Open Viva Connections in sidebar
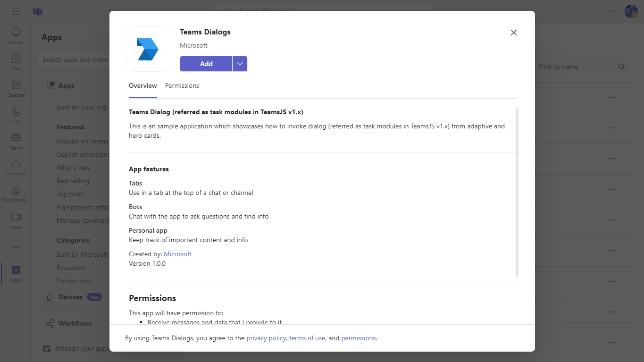The image size is (644, 362). 16,194
